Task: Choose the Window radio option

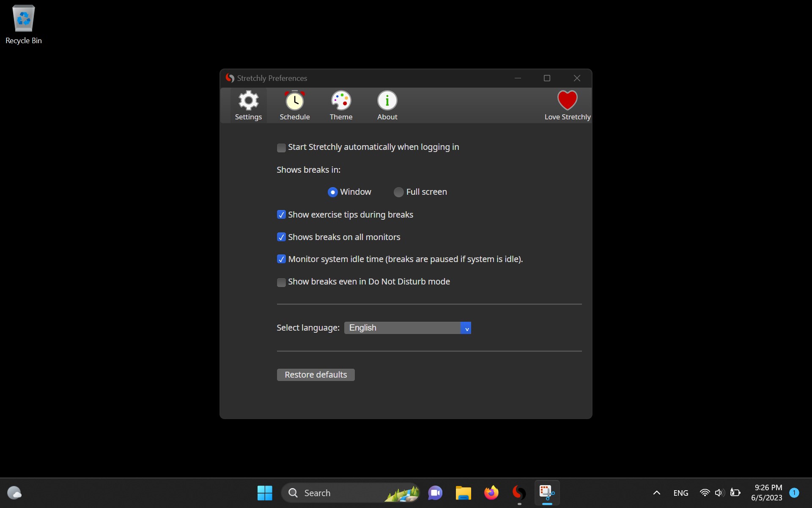Action: (333, 192)
